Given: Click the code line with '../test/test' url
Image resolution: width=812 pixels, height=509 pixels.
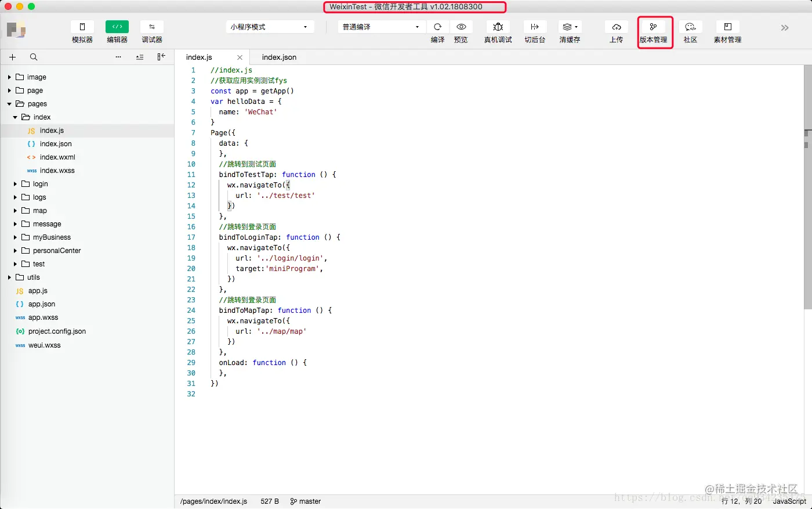Looking at the screenshot, I should coord(275,196).
